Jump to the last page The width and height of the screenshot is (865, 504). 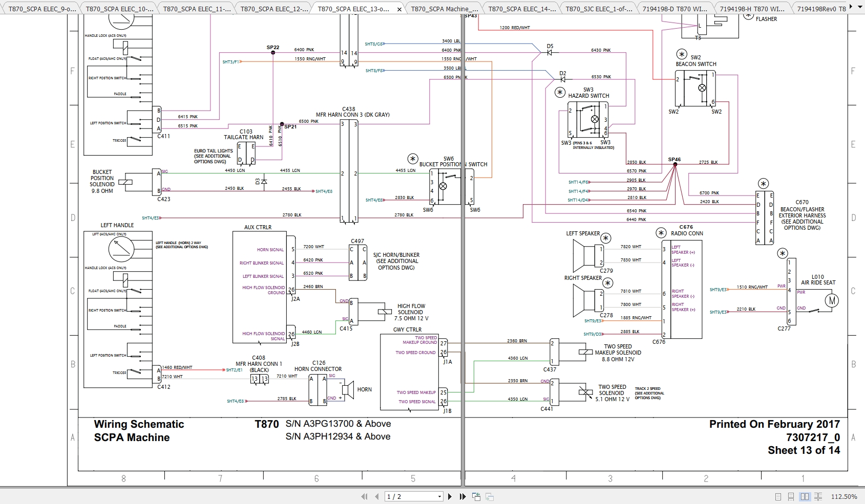(x=463, y=496)
